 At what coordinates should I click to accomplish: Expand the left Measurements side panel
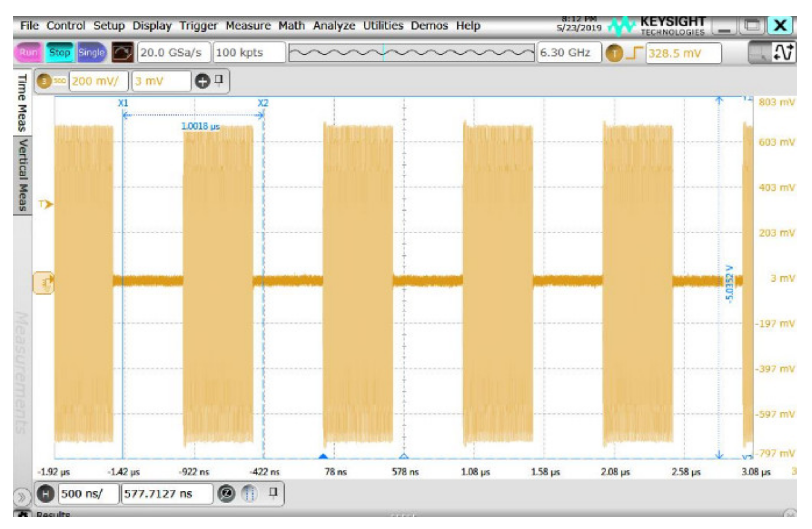(22, 497)
